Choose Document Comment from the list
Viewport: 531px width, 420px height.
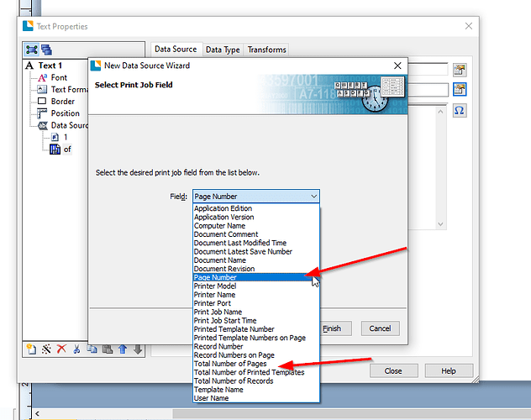pos(256,234)
